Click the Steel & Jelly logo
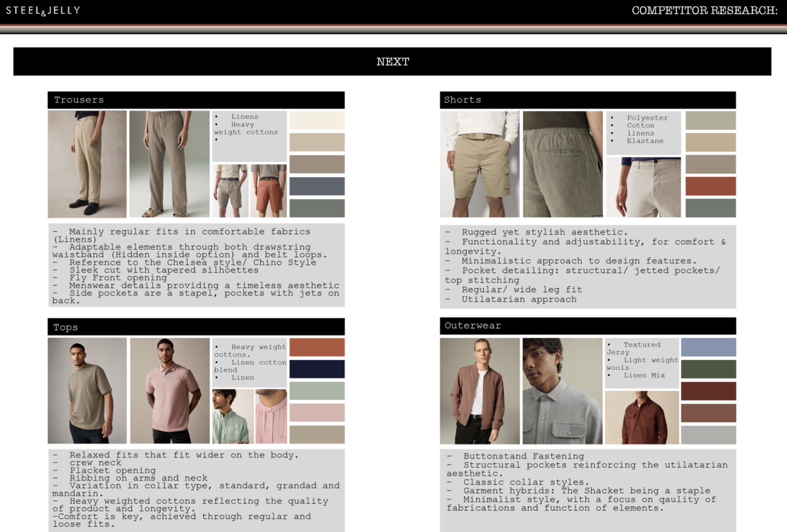 click(x=43, y=11)
